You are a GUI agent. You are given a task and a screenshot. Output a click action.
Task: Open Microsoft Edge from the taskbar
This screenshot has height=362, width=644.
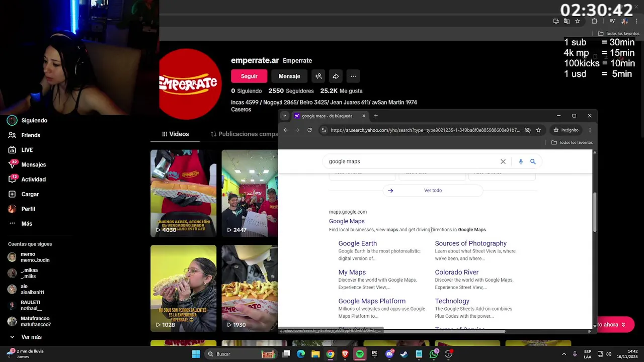tap(301, 354)
